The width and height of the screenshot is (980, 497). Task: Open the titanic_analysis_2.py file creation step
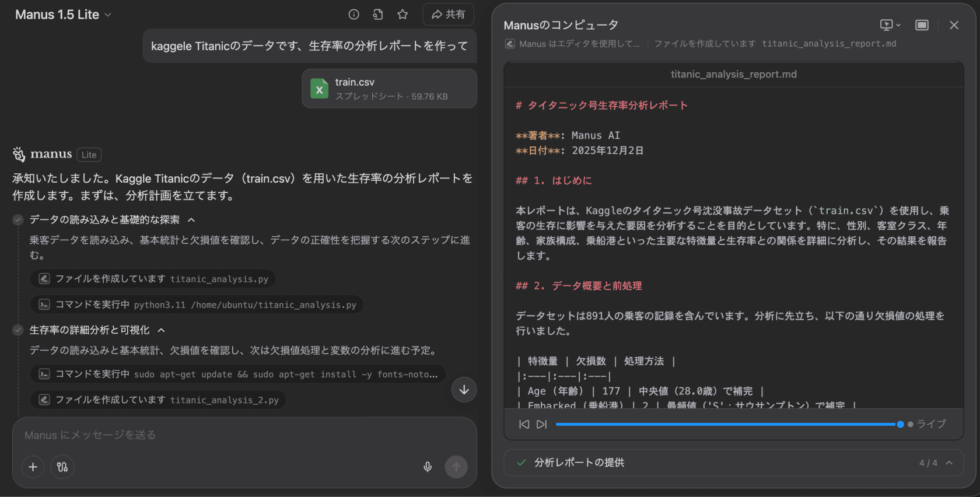coord(158,400)
